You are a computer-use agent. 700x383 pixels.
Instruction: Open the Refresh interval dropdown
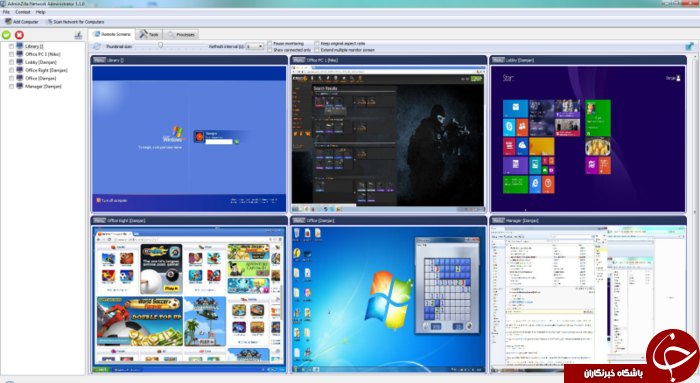tap(254, 46)
